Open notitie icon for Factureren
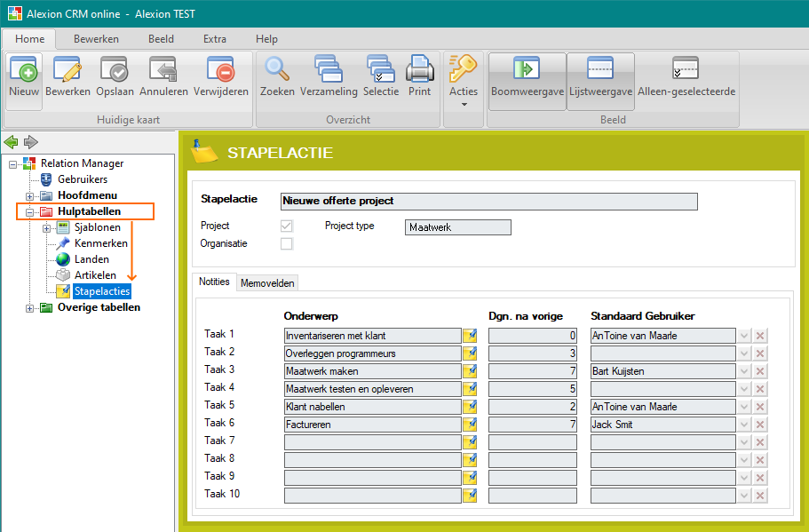Image resolution: width=809 pixels, height=532 pixels. [x=470, y=425]
